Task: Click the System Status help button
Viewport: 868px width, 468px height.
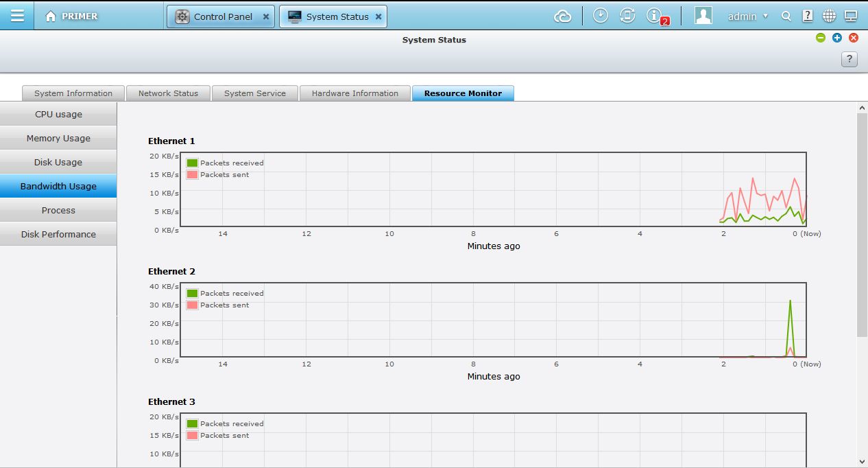Action: (x=849, y=60)
